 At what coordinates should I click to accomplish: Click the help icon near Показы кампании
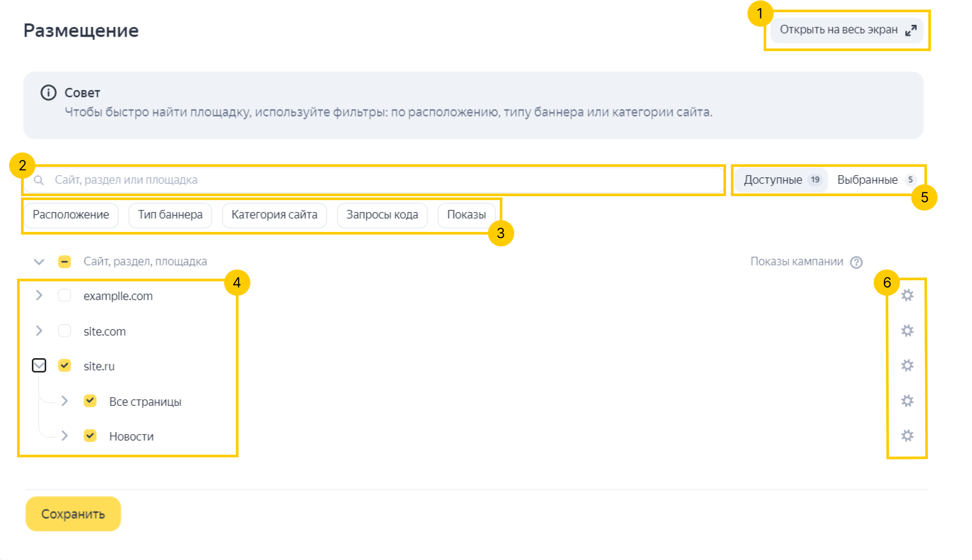tap(856, 262)
